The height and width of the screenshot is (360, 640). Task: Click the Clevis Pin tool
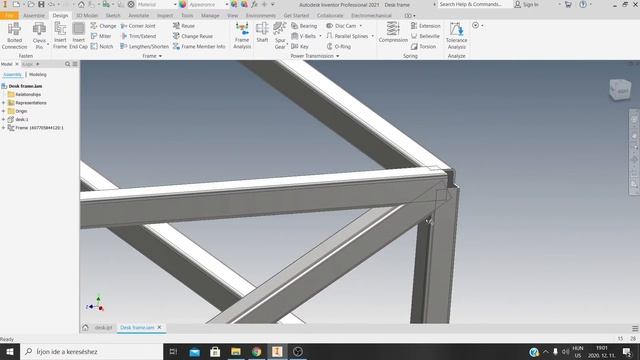[39, 36]
